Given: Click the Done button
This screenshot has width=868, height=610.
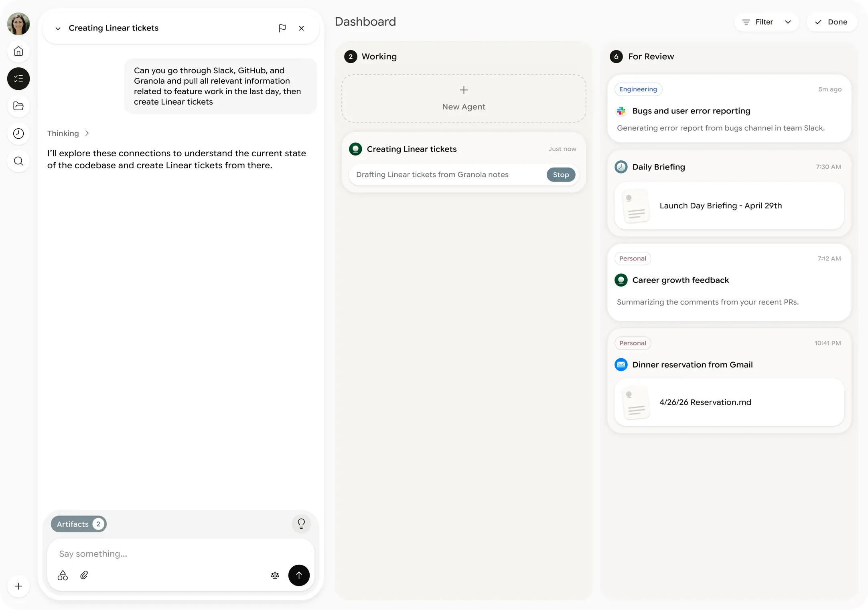Looking at the screenshot, I should [x=831, y=22].
